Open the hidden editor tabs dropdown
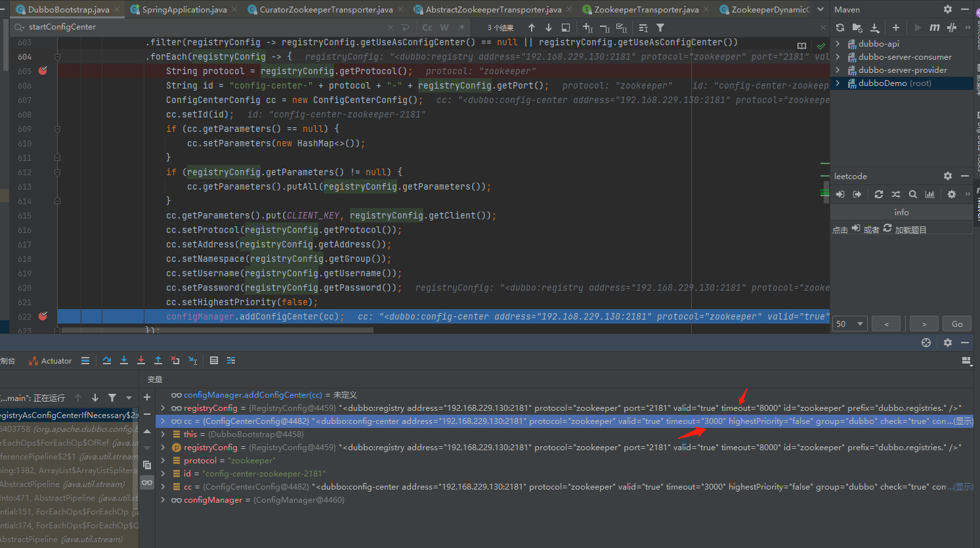The image size is (980, 548). [x=820, y=9]
